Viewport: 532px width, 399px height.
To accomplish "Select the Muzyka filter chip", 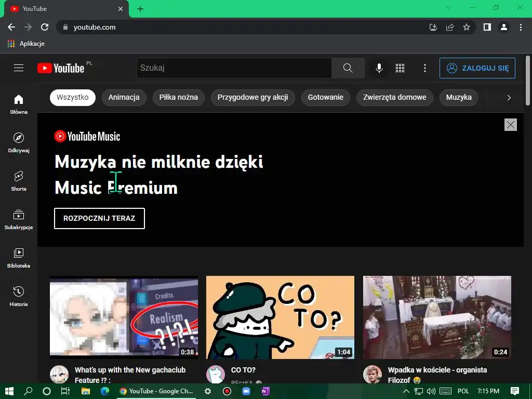I will [459, 97].
